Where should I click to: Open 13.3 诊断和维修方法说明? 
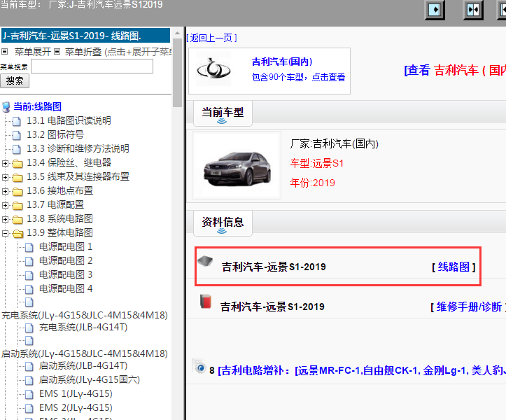pos(78,148)
